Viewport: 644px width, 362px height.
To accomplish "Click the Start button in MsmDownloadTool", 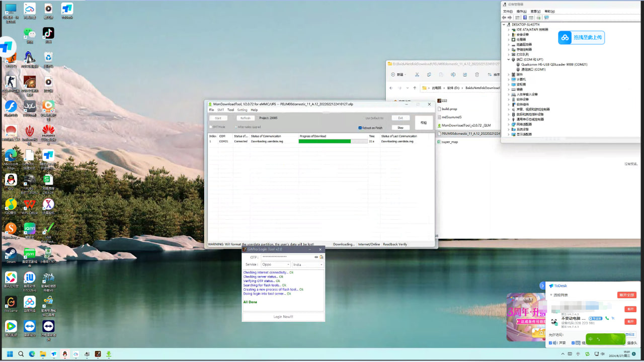I will [218, 118].
